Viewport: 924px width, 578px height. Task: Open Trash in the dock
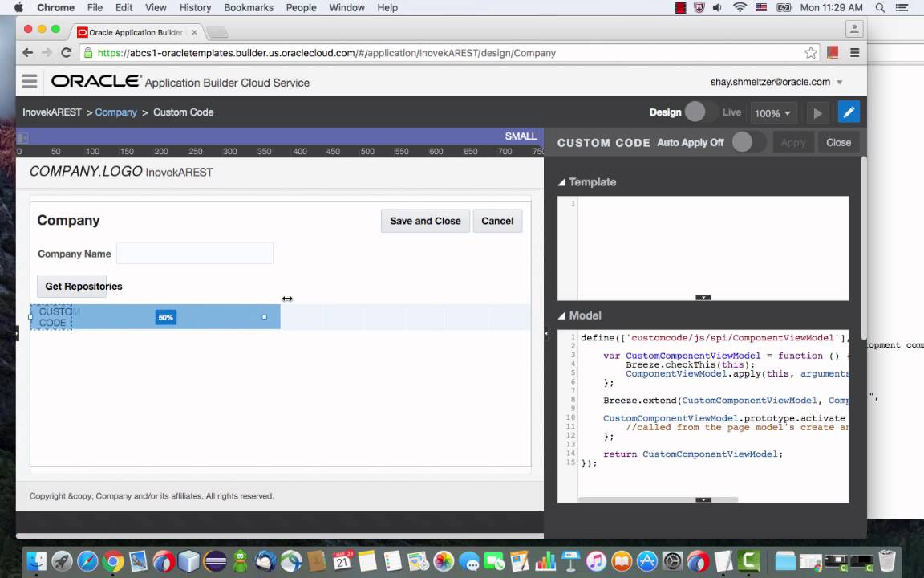point(887,561)
